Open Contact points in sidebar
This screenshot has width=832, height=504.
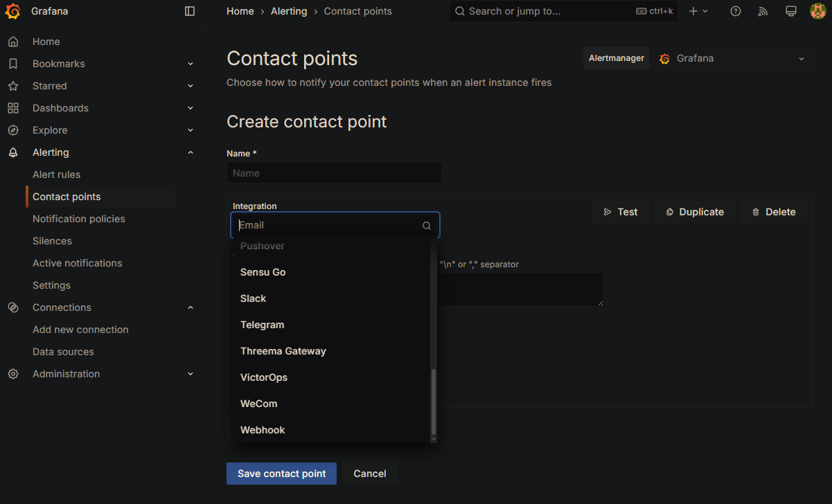coord(67,197)
